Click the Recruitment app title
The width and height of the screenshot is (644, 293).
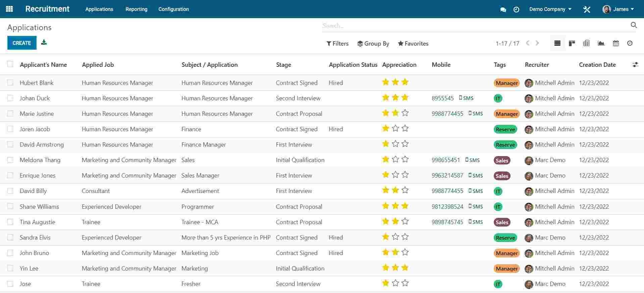click(47, 9)
